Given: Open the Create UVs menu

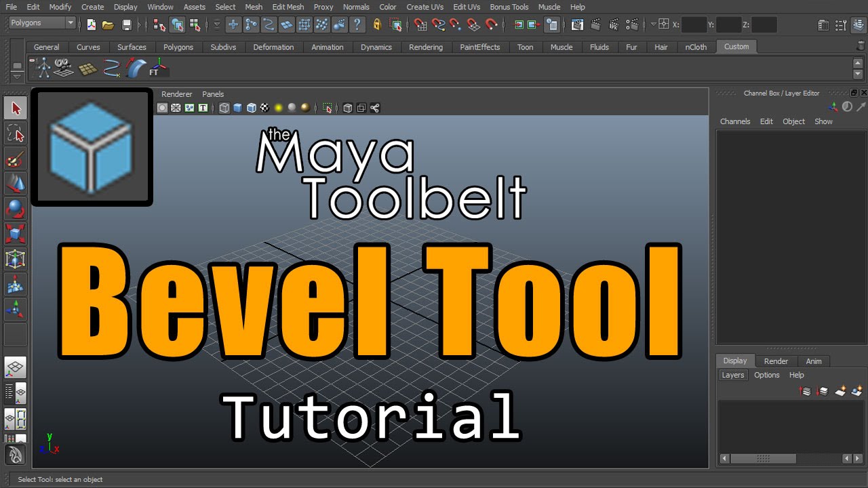Looking at the screenshot, I should (425, 7).
